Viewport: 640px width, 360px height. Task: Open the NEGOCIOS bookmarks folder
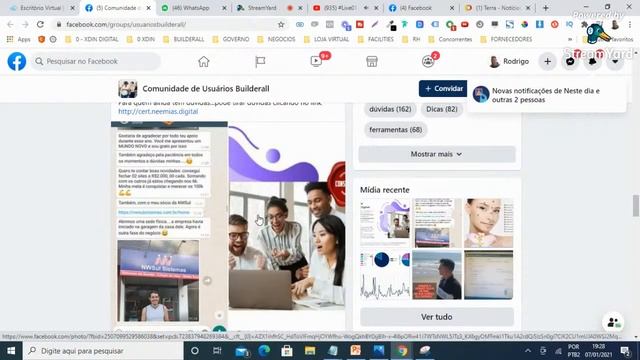[x=277, y=39]
